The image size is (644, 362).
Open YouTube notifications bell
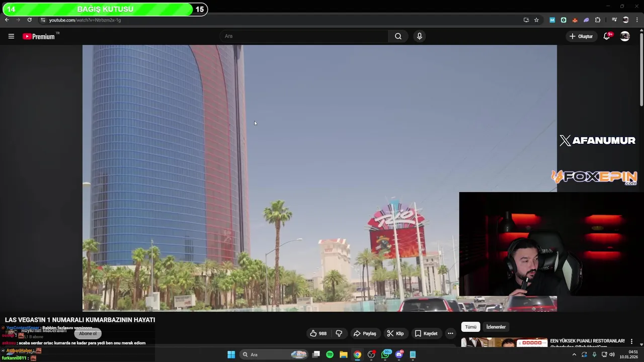tap(607, 36)
